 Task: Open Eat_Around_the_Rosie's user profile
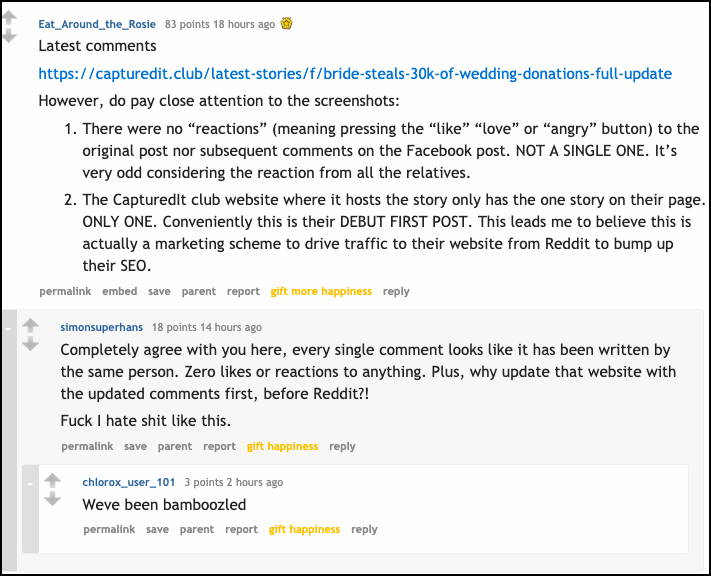pyautogui.click(x=98, y=23)
